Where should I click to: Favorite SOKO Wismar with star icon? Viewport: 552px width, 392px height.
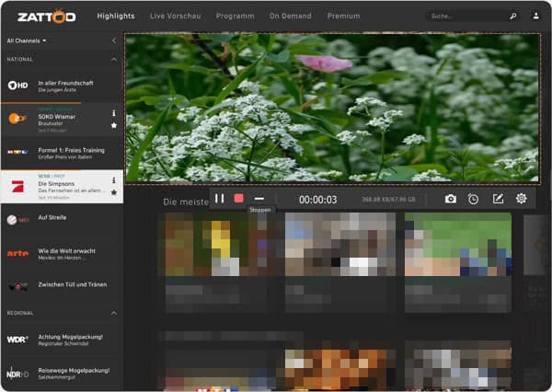pyautogui.click(x=114, y=125)
